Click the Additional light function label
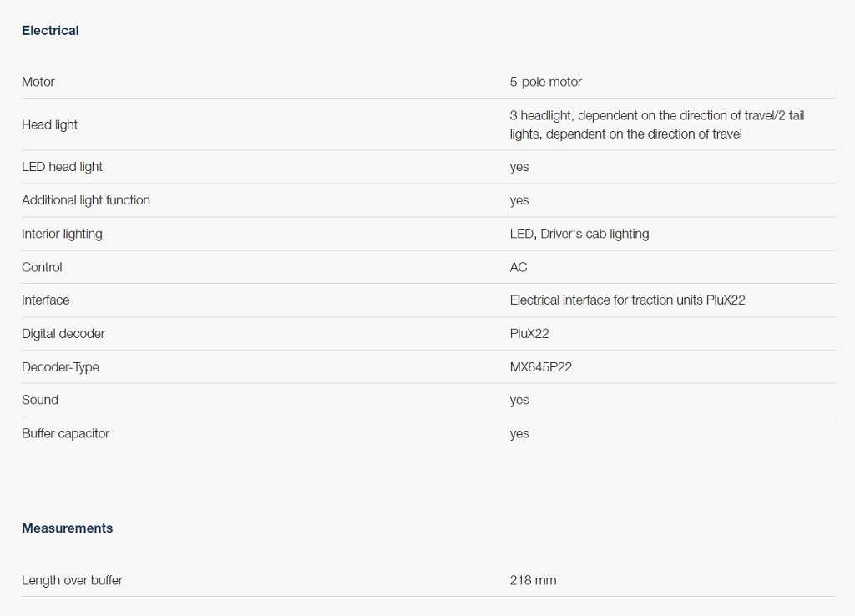This screenshot has width=855, height=616. (x=86, y=200)
